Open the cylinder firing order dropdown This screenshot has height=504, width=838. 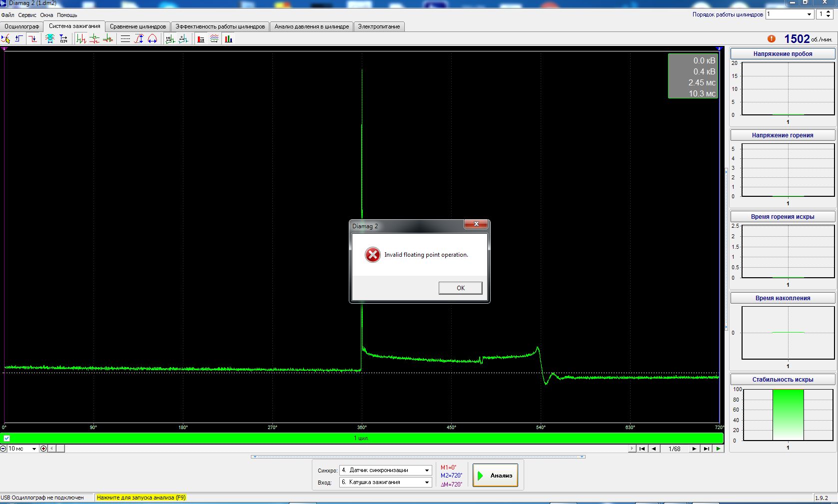pyautogui.click(x=809, y=14)
